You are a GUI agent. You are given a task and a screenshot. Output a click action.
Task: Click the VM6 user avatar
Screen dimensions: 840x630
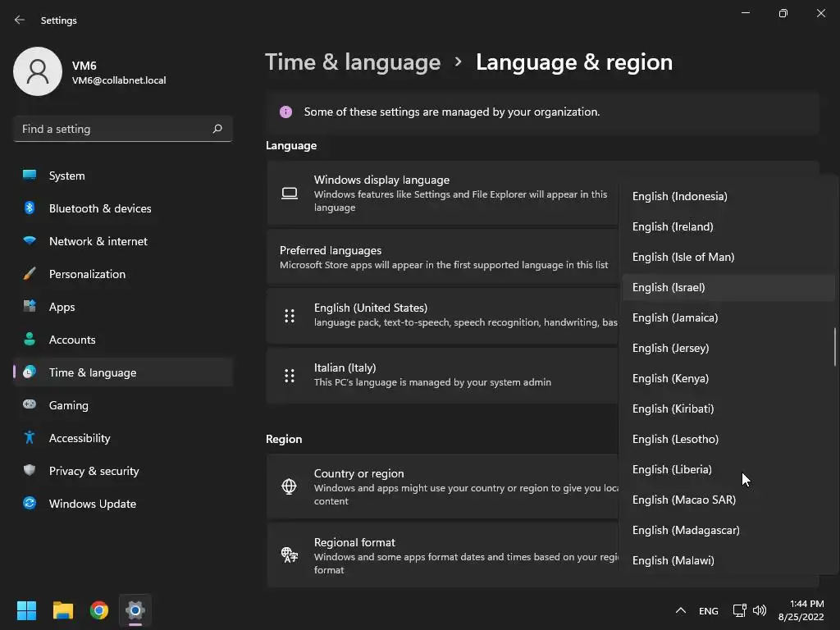pos(38,71)
